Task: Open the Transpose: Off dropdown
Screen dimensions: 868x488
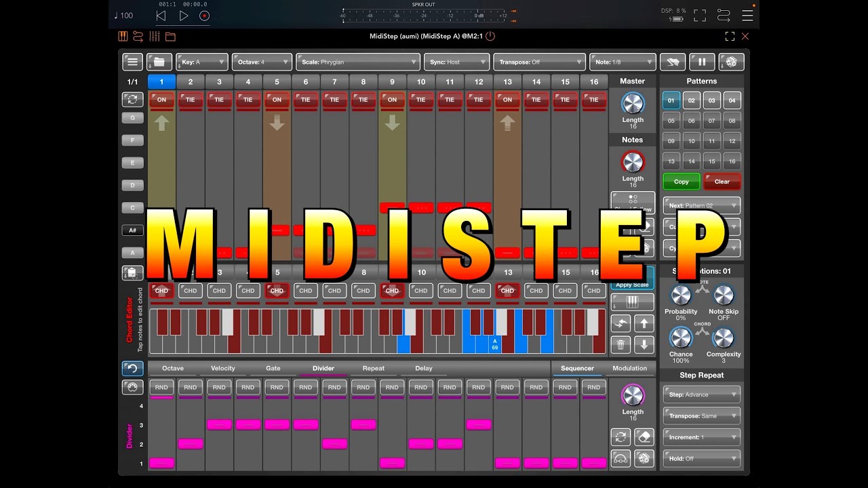Action: pyautogui.click(x=539, y=62)
